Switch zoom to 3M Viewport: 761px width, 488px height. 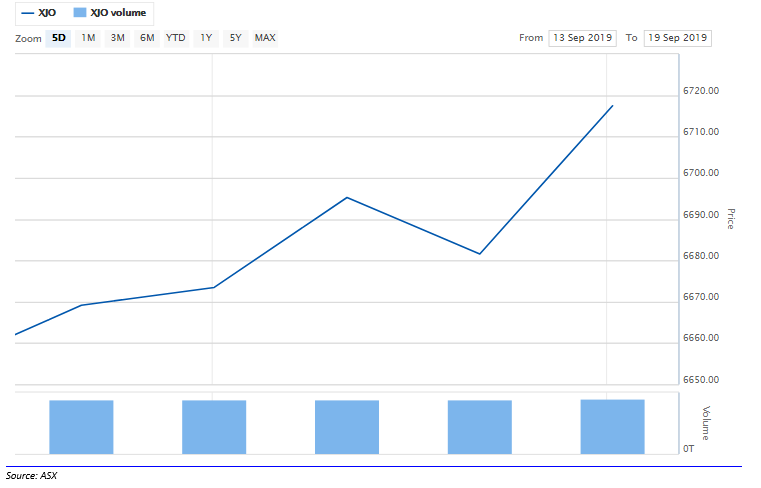pos(117,38)
